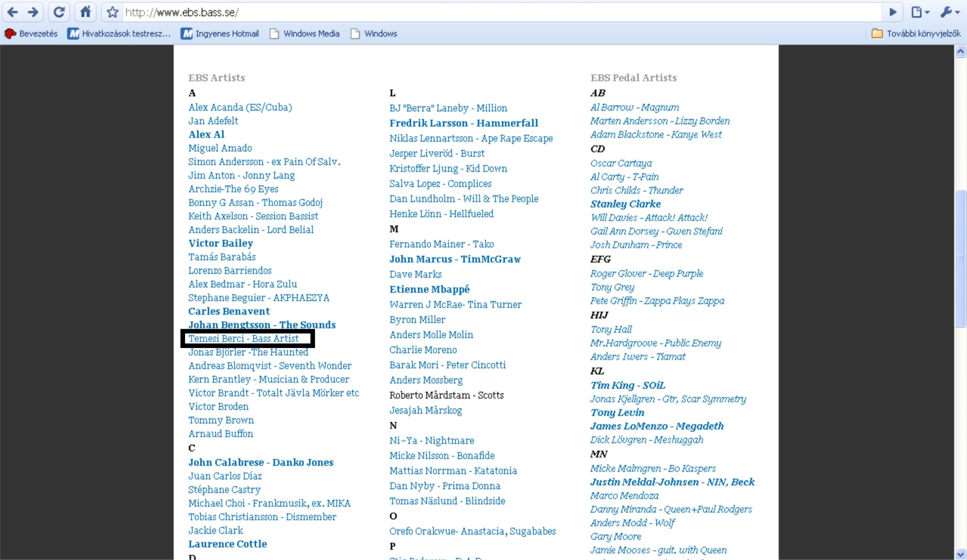Click scrollbar up arrow
This screenshot has width=967, height=560.
(x=960, y=52)
